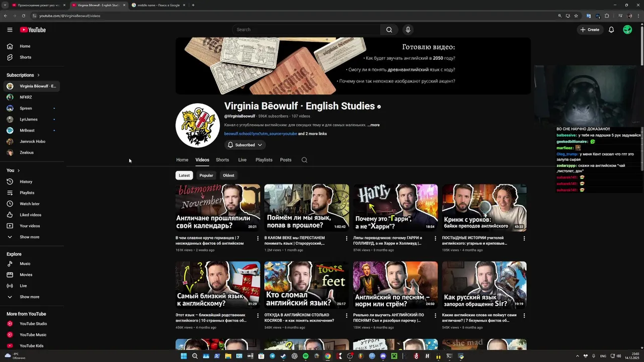Open Windows Start menu on taskbar

click(184, 356)
